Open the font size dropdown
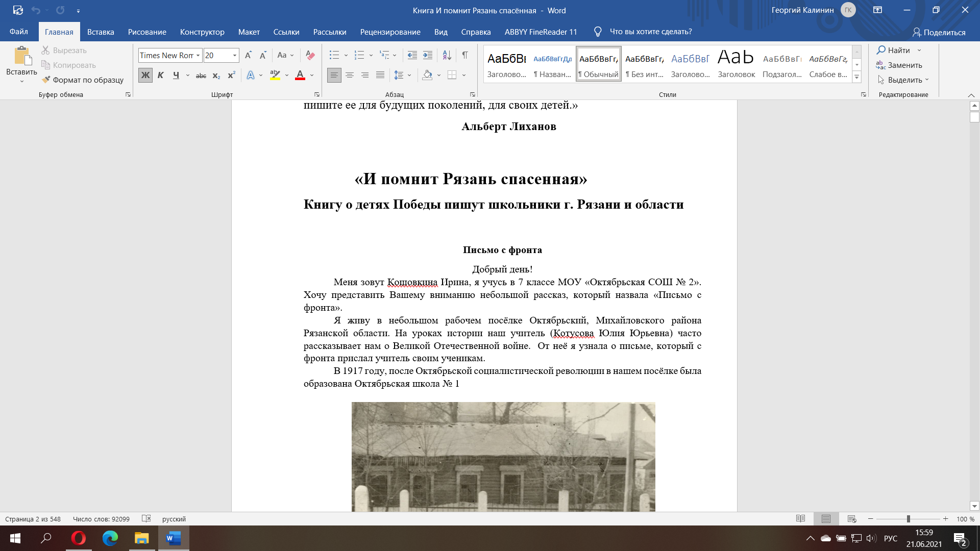 (235, 55)
